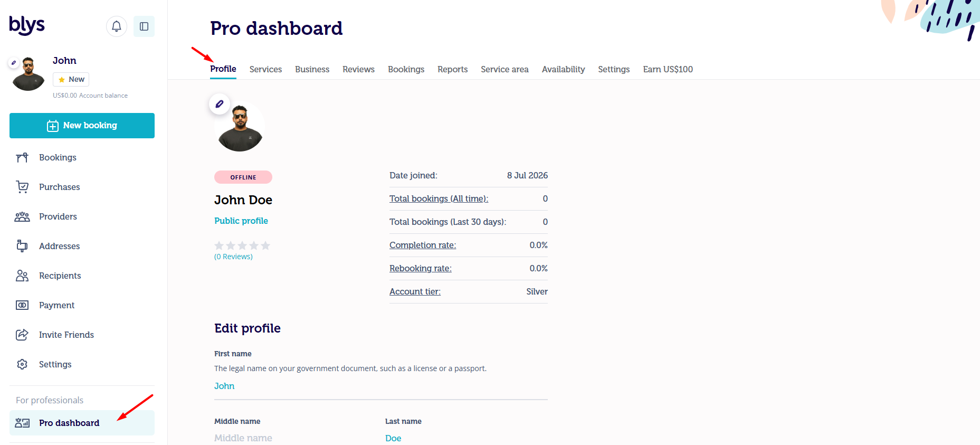Switch to the Availability tab

[x=563, y=69]
